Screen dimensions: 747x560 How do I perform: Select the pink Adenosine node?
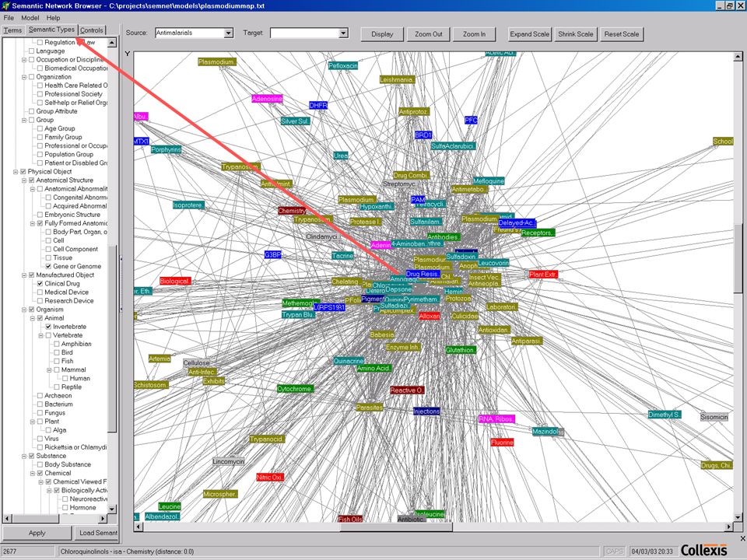tap(267, 99)
